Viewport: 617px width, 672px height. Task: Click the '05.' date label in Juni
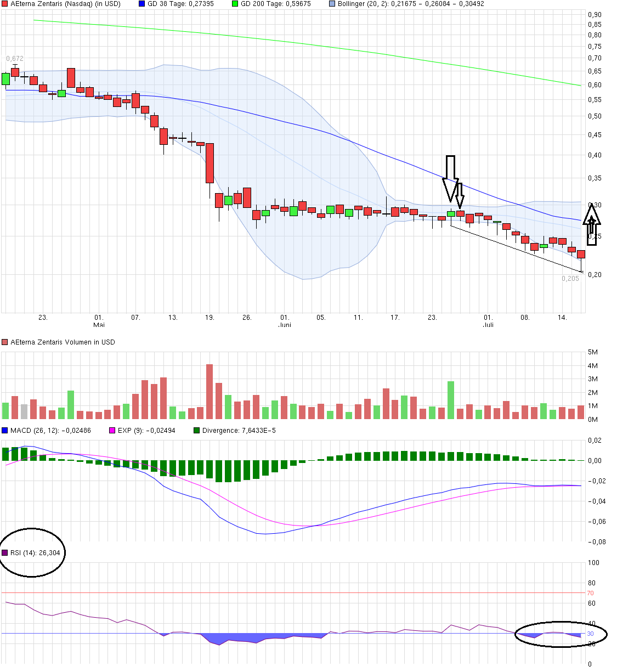click(321, 318)
